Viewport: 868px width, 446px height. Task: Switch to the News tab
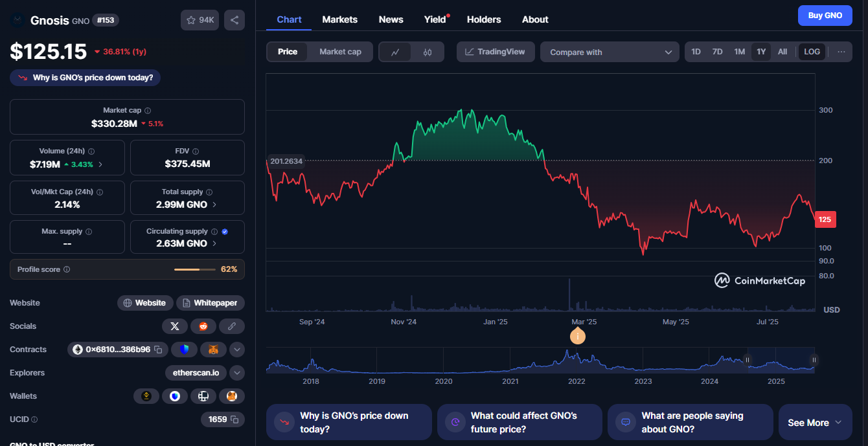click(391, 19)
